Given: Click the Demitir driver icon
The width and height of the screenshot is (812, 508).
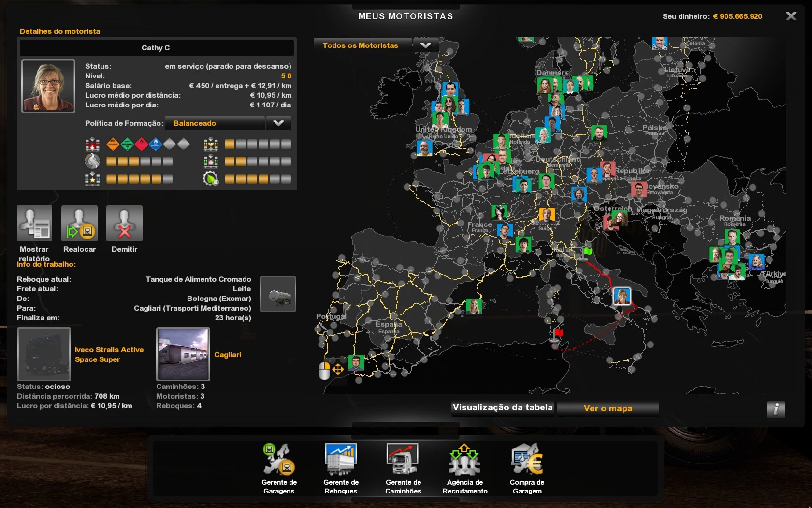Looking at the screenshot, I should 124,224.
